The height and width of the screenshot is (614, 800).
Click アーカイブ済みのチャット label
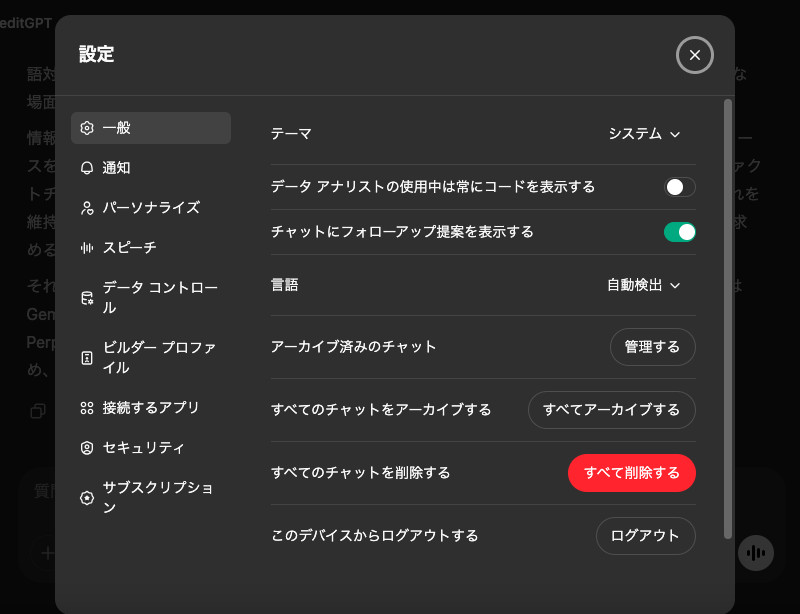coord(354,347)
